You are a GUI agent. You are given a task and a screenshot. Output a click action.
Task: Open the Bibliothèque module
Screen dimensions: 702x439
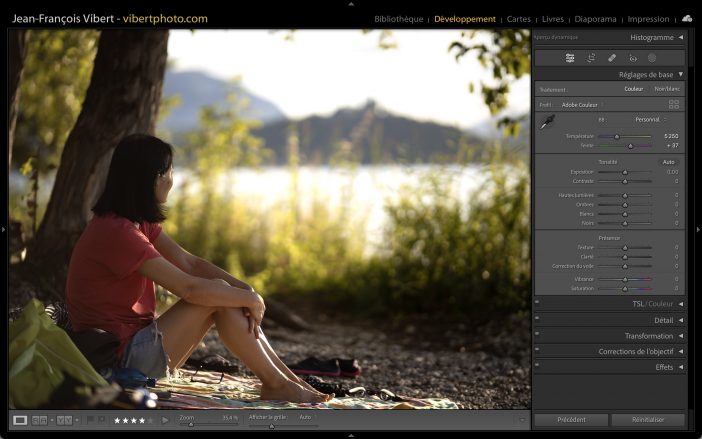pyautogui.click(x=399, y=19)
